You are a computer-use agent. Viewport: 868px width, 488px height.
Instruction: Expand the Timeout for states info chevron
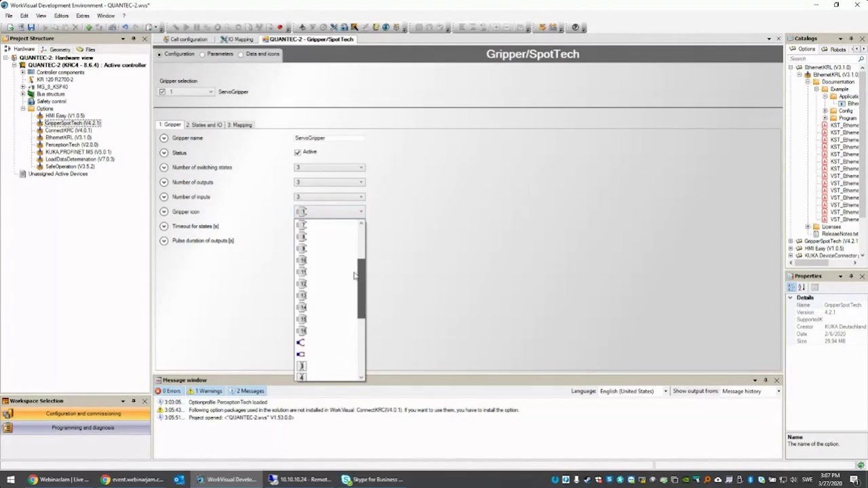(163, 226)
